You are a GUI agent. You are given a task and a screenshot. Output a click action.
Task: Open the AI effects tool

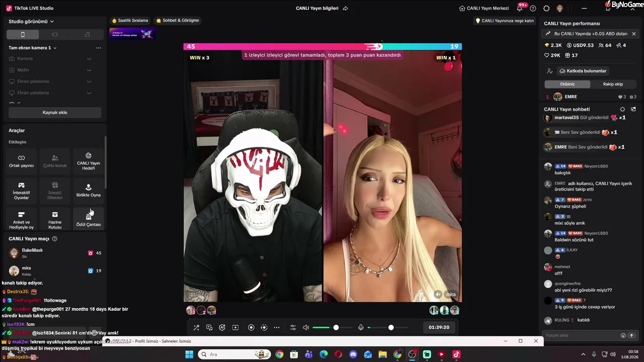click(222, 327)
